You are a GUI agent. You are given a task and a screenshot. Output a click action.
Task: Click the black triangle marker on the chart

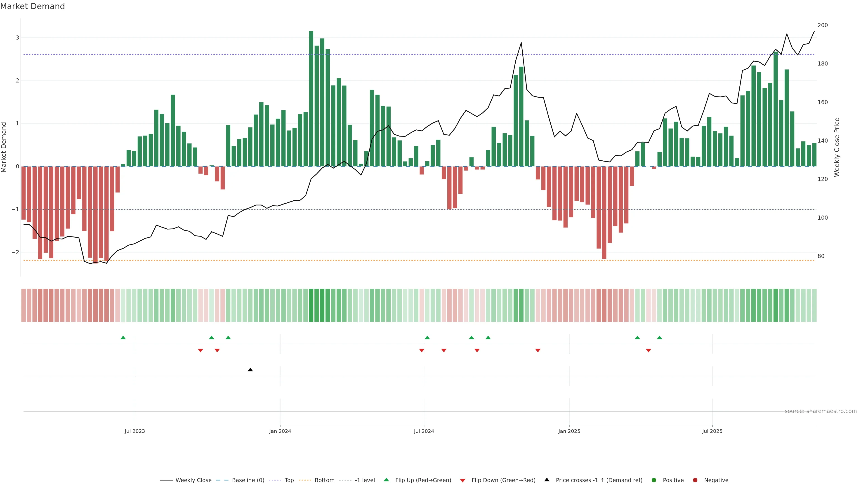tap(250, 370)
